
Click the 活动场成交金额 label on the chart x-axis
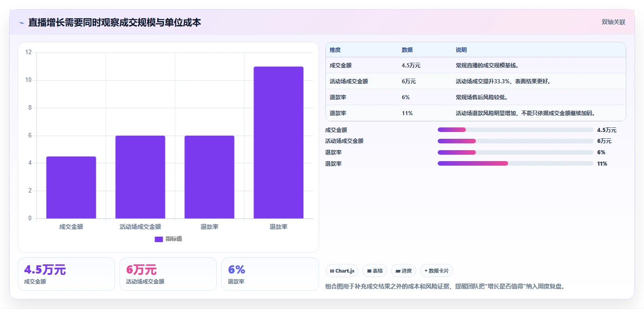[x=140, y=227]
